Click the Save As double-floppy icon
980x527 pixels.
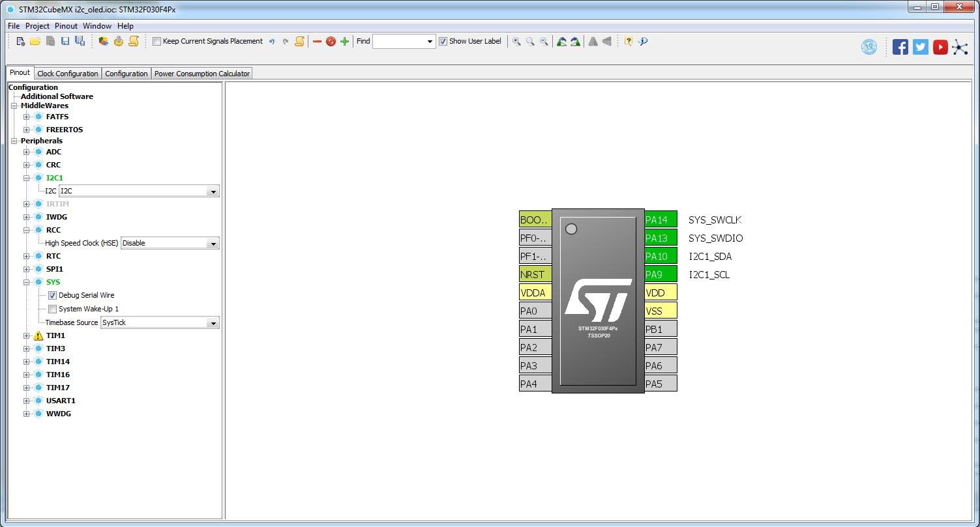click(x=80, y=41)
